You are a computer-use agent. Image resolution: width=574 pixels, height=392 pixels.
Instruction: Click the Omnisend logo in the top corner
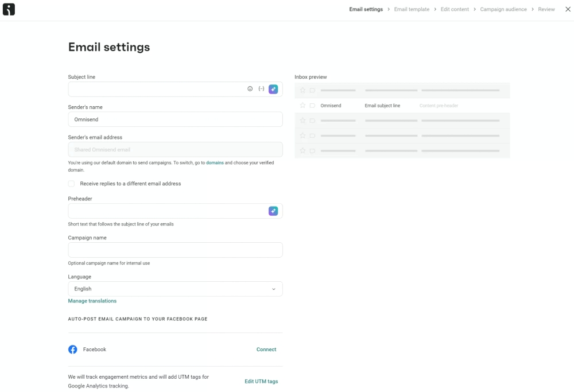click(9, 9)
